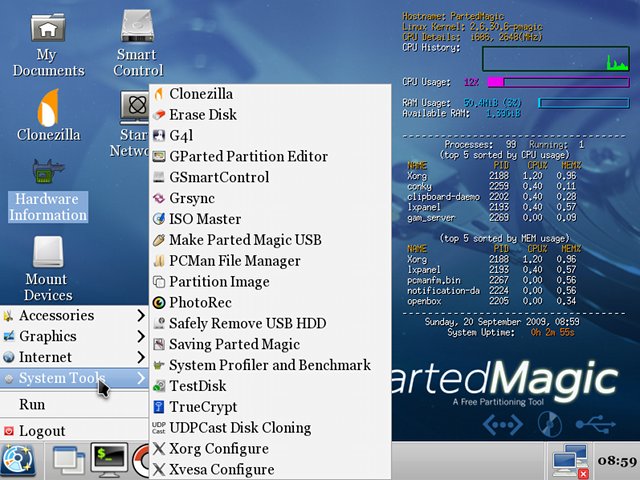Open Mount Devices desktop icon
The image size is (640, 480).
click(x=48, y=269)
